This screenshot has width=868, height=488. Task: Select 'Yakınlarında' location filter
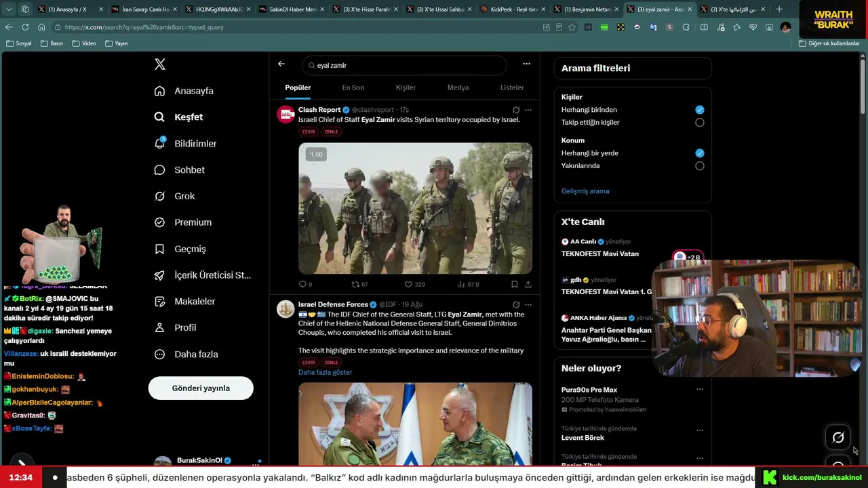699,166
